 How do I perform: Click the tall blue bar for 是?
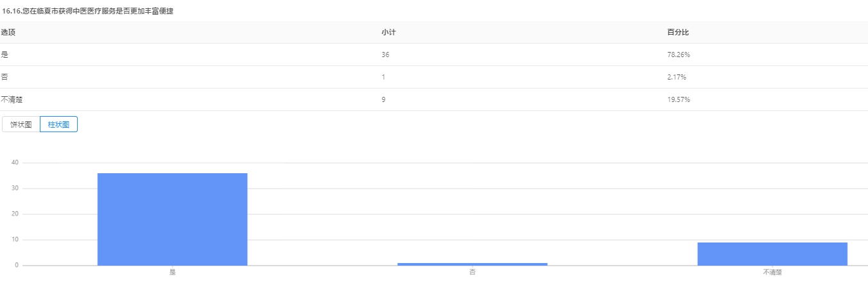pyautogui.click(x=172, y=219)
